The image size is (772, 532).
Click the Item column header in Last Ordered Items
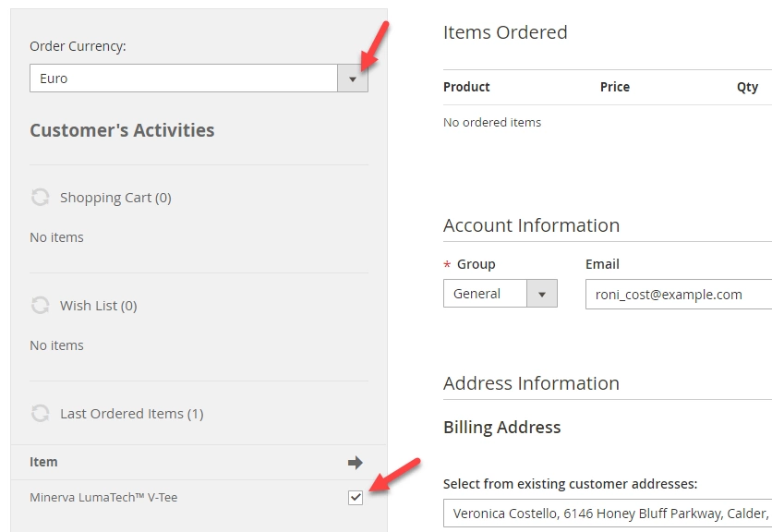[x=43, y=462]
